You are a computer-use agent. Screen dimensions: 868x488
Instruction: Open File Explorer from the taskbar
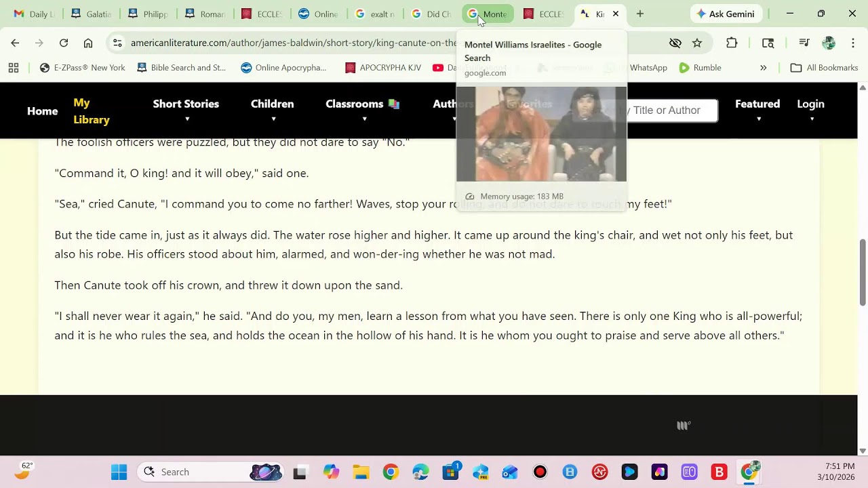(361, 472)
